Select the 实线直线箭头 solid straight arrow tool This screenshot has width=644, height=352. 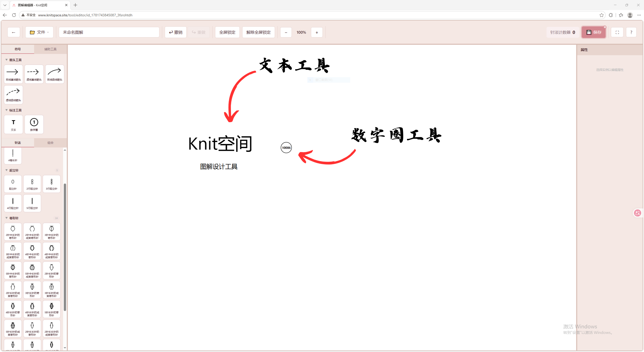[x=13, y=74]
